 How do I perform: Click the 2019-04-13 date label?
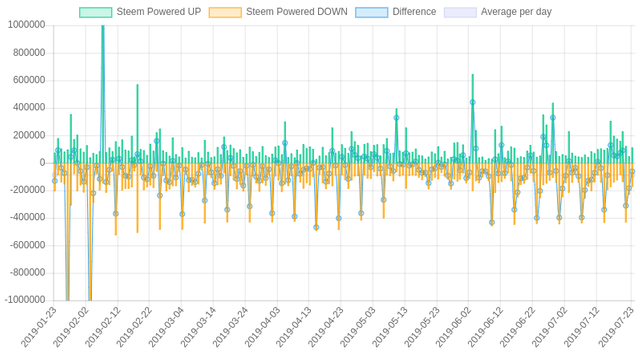[293, 328]
